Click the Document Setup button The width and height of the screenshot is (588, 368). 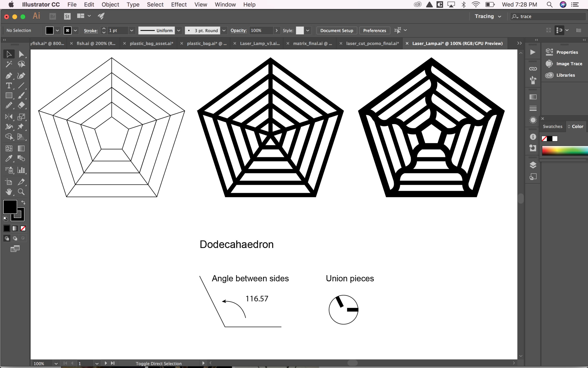coord(336,30)
